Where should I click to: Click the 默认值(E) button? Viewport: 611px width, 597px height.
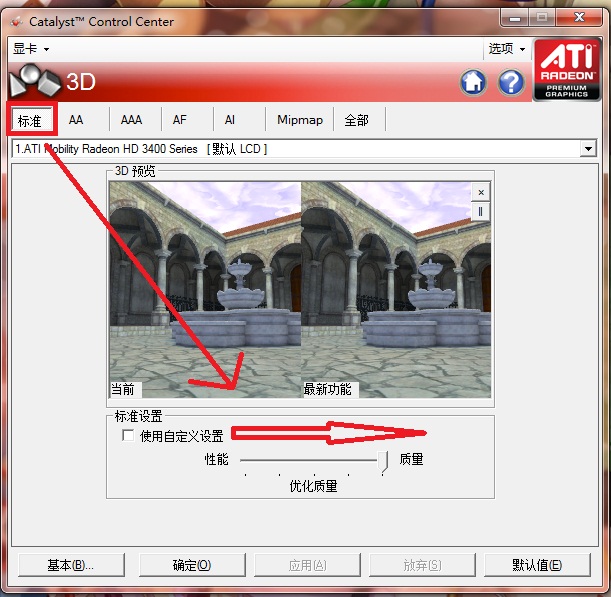(x=537, y=565)
